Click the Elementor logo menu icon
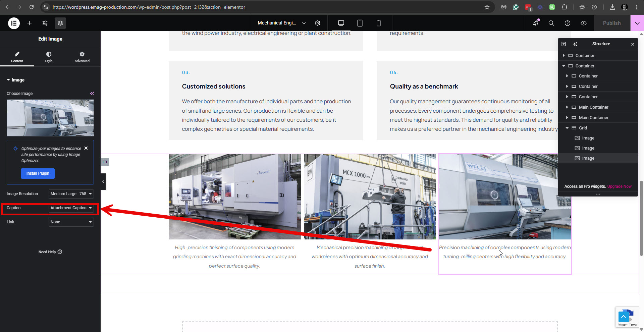This screenshot has width=644, height=332. pos(14,23)
